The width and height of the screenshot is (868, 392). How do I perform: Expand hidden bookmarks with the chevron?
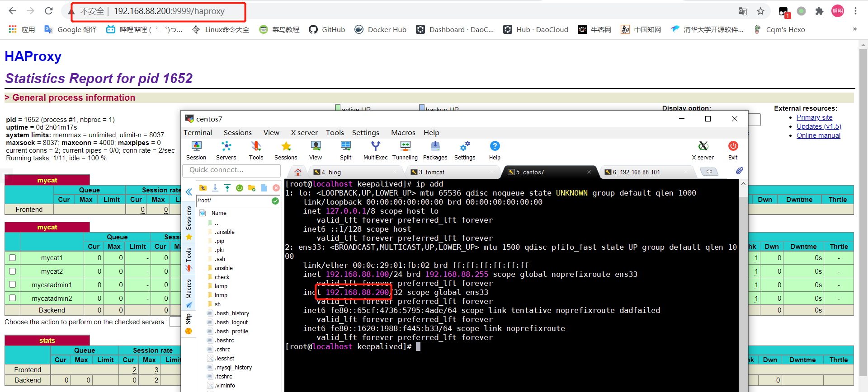tap(854, 29)
